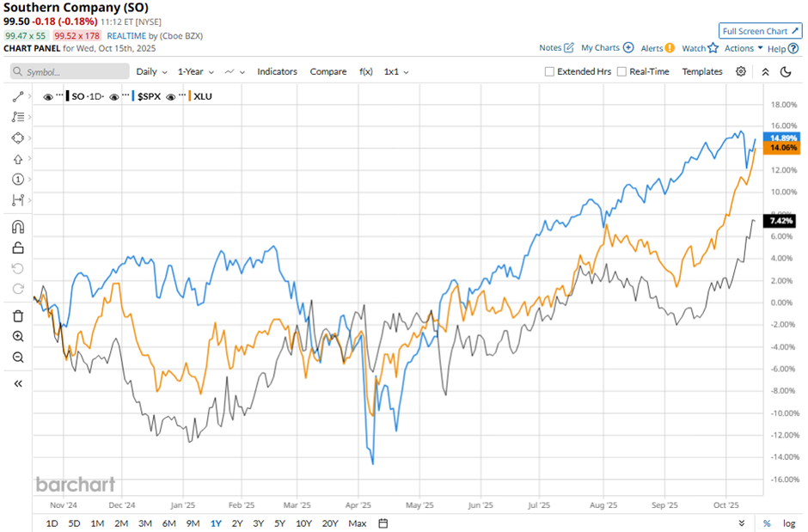The width and height of the screenshot is (808, 532).
Task: Select the 1D time range
Action: coord(52,523)
